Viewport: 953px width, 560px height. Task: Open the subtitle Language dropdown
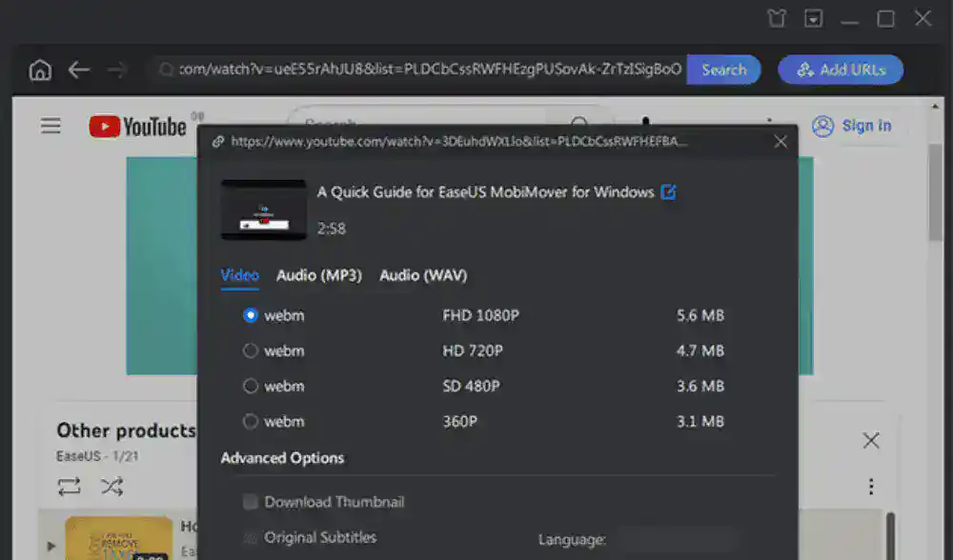pos(676,539)
